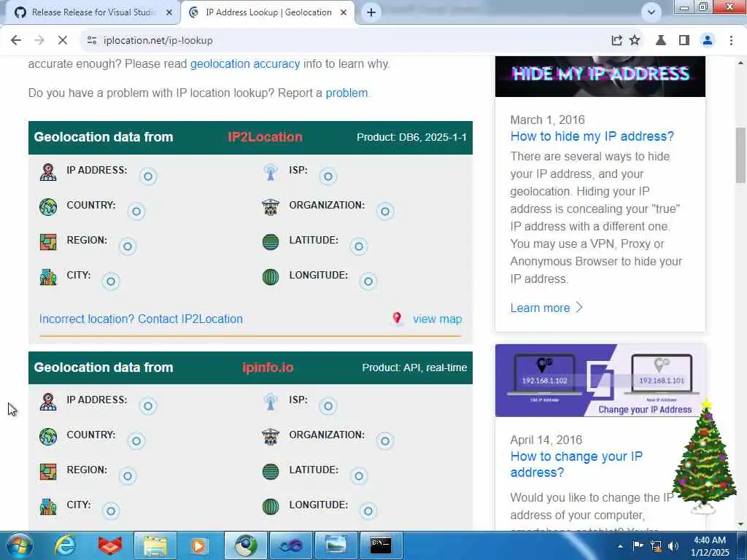Open the profile avatar menu
The image size is (747, 560).
(708, 41)
